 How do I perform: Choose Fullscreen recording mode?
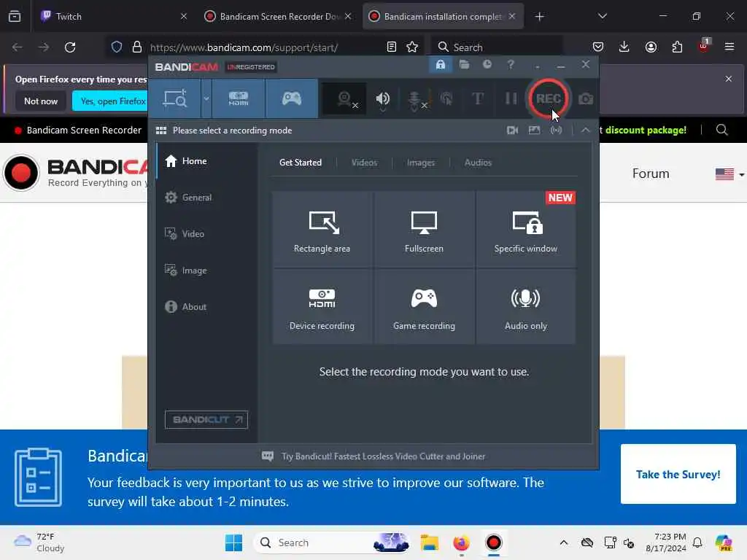point(424,229)
